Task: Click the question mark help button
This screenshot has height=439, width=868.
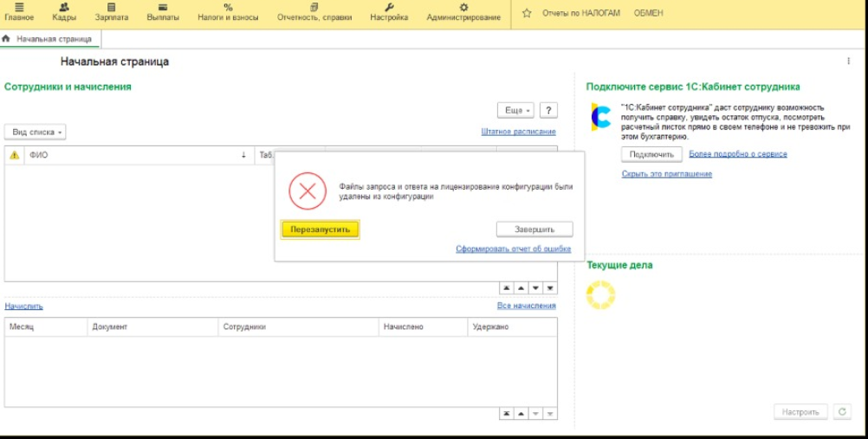Action: 547,111
